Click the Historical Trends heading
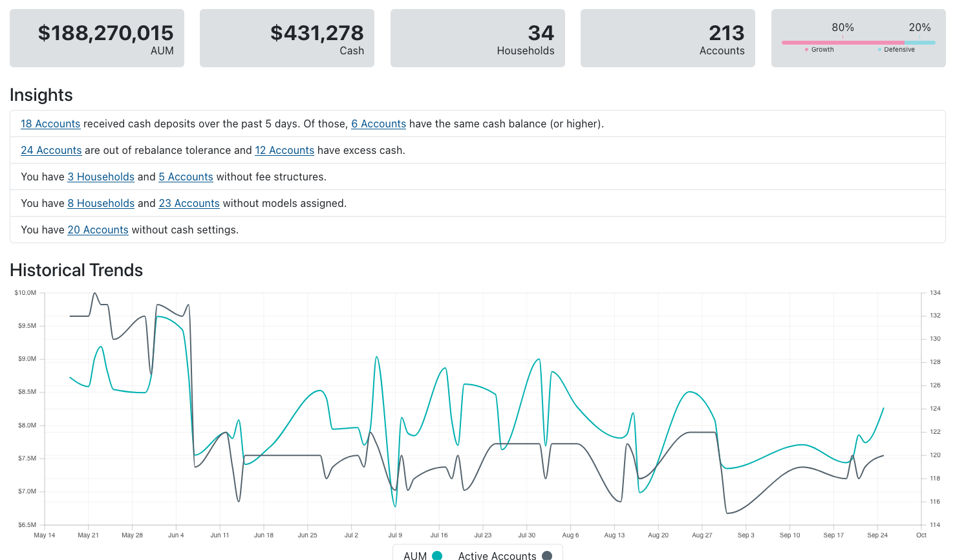This screenshot has width=955, height=560. click(76, 270)
